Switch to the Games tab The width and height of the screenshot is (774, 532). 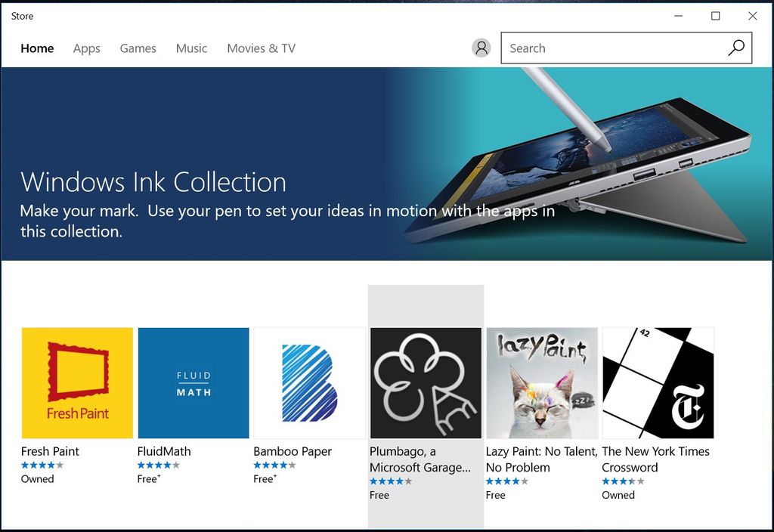(x=138, y=48)
